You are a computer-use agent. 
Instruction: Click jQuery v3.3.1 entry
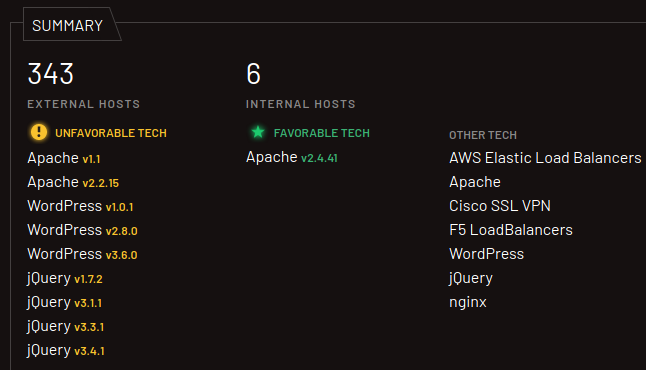pos(66,326)
